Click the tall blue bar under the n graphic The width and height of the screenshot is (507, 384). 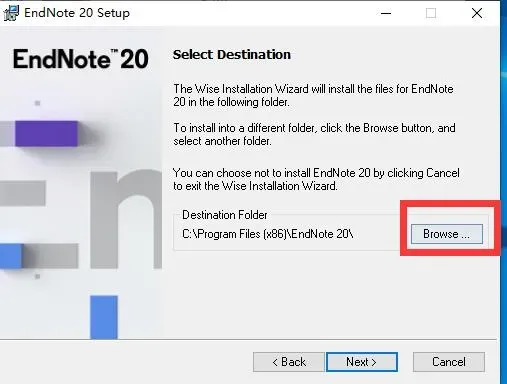[x=104, y=317]
